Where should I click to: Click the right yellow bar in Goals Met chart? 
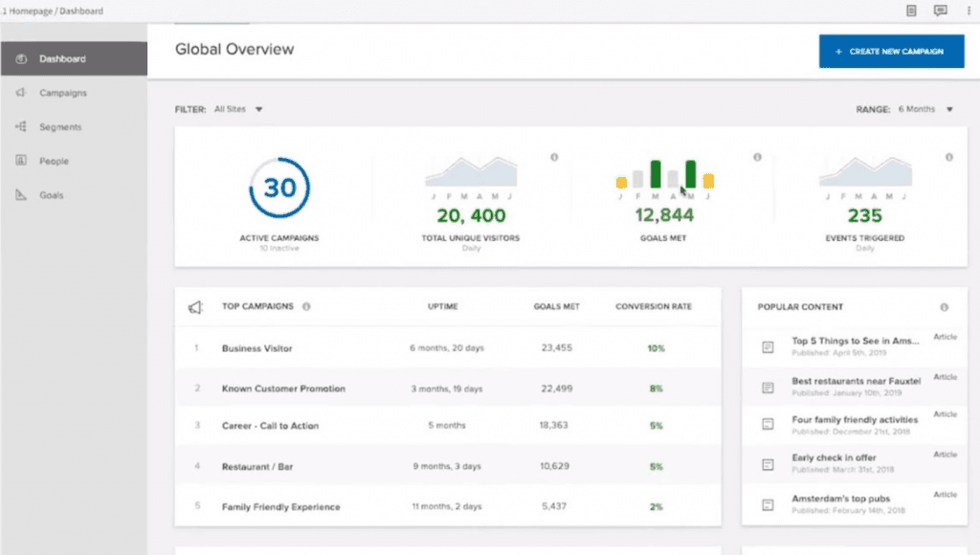pyautogui.click(x=708, y=181)
